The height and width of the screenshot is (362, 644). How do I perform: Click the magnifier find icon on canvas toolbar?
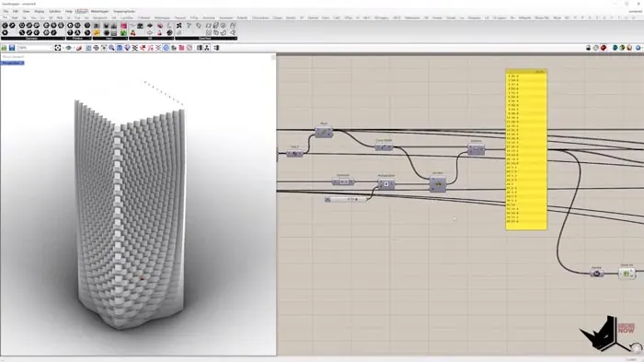[111, 48]
